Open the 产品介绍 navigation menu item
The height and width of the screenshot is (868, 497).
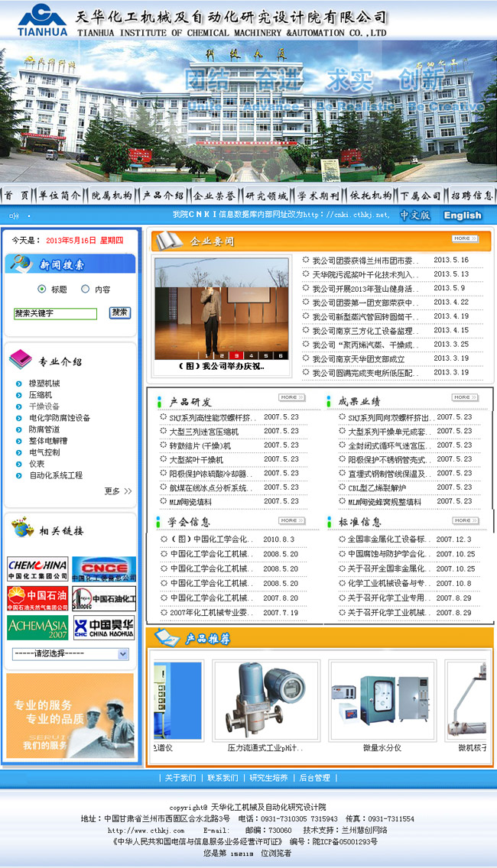pyautogui.click(x=163, y=196)
